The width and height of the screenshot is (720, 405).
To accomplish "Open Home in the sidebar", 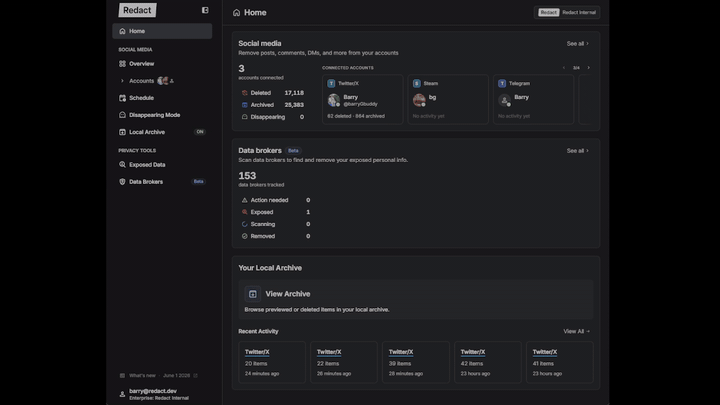I will coord(162,31).
